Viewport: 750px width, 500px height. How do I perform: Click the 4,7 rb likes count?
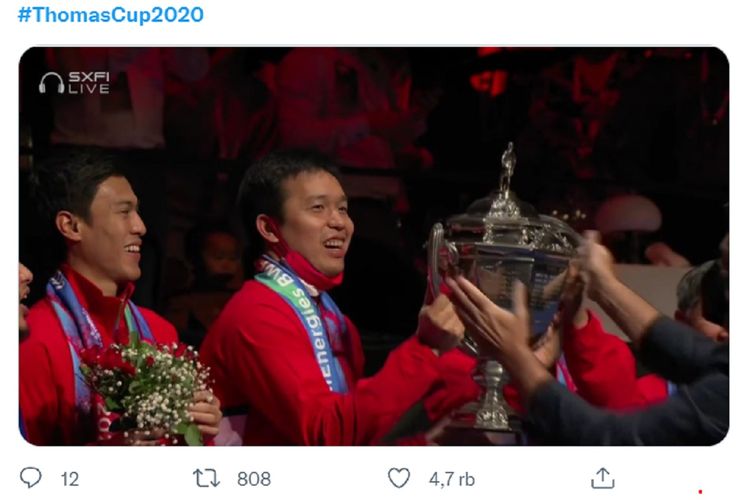click(x=452, y=479)
